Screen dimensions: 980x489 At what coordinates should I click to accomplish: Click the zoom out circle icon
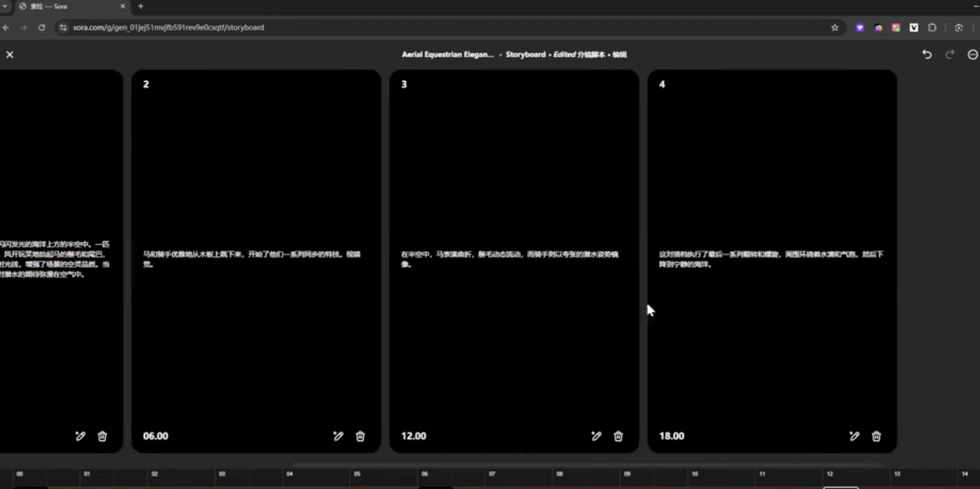point(972,54)
